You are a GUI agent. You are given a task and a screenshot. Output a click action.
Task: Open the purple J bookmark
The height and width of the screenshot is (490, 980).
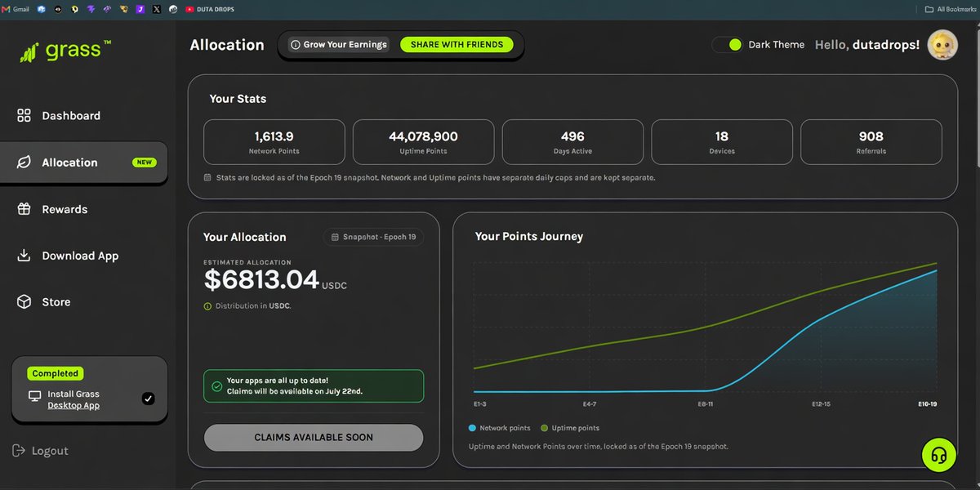[140, 9]
